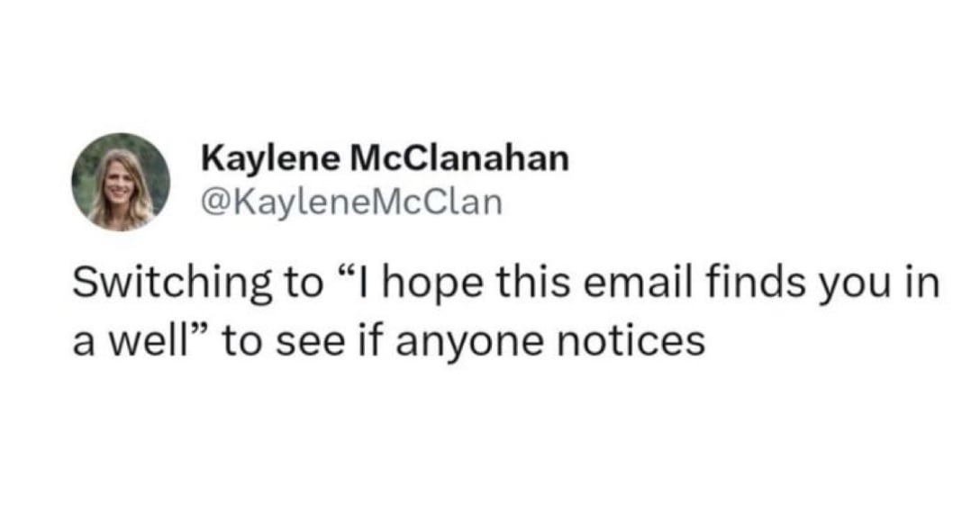Open the Kaylene McClanahan display name
Viewport: 980px width, 531px height.
click(386, 159)
